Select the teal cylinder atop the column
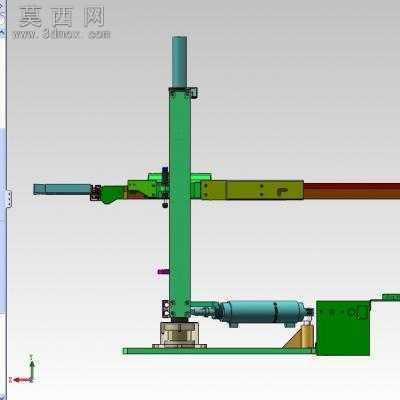 coord(179,62)
